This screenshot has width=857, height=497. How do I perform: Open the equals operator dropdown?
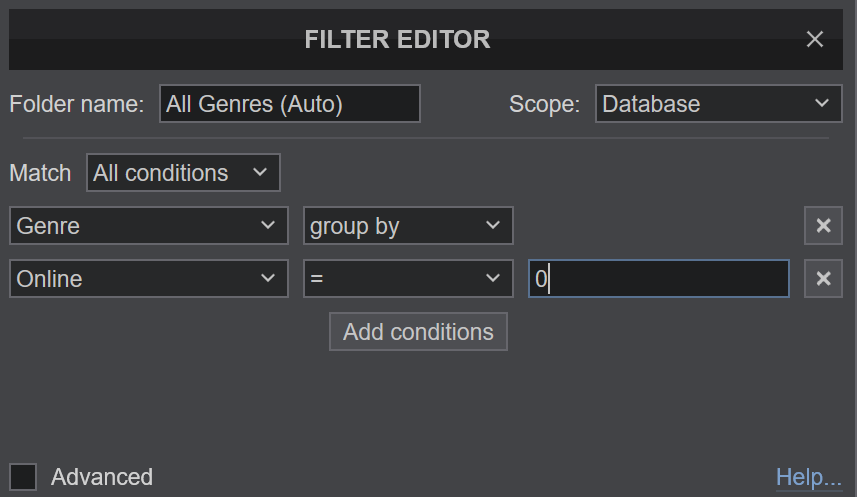point(408,279)
